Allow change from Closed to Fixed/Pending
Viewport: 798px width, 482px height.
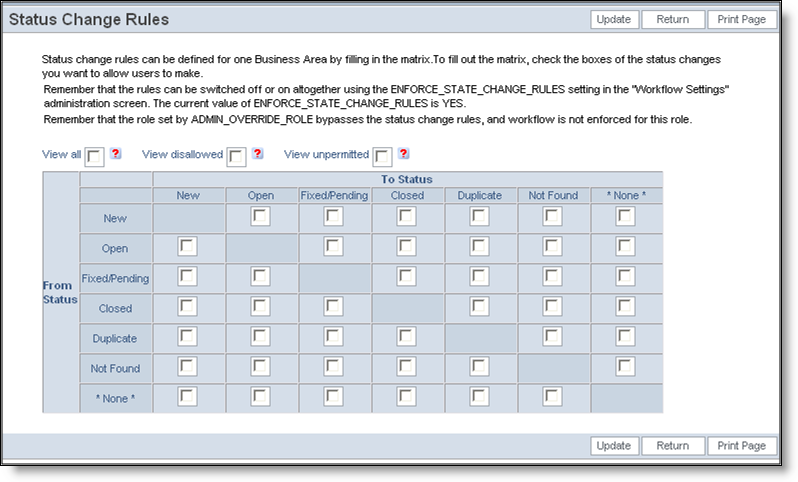pos(333,306)
